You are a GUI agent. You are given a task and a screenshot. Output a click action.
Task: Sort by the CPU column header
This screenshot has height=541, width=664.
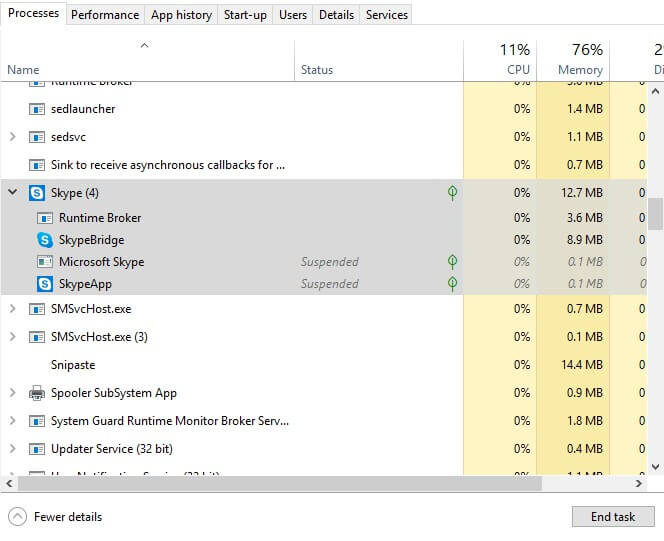pos(500,60)
